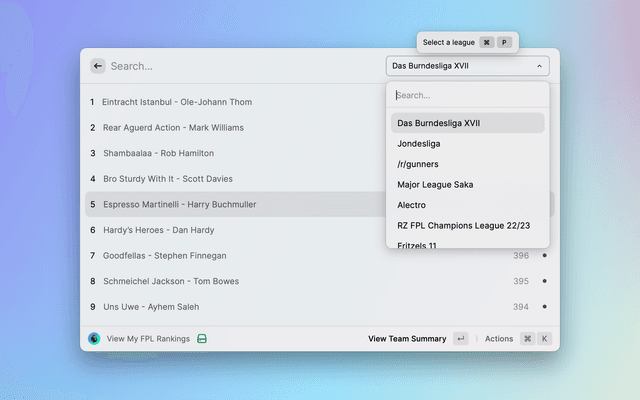640x400 pixels.
Task: Select Alectro league option
Action: click(x=412, y=205)
